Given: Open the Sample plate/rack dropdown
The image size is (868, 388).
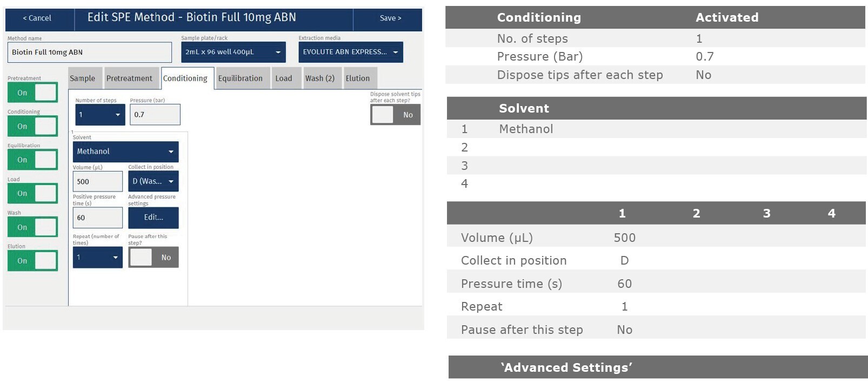Looking at the screenshot, I should pos(233,52).
